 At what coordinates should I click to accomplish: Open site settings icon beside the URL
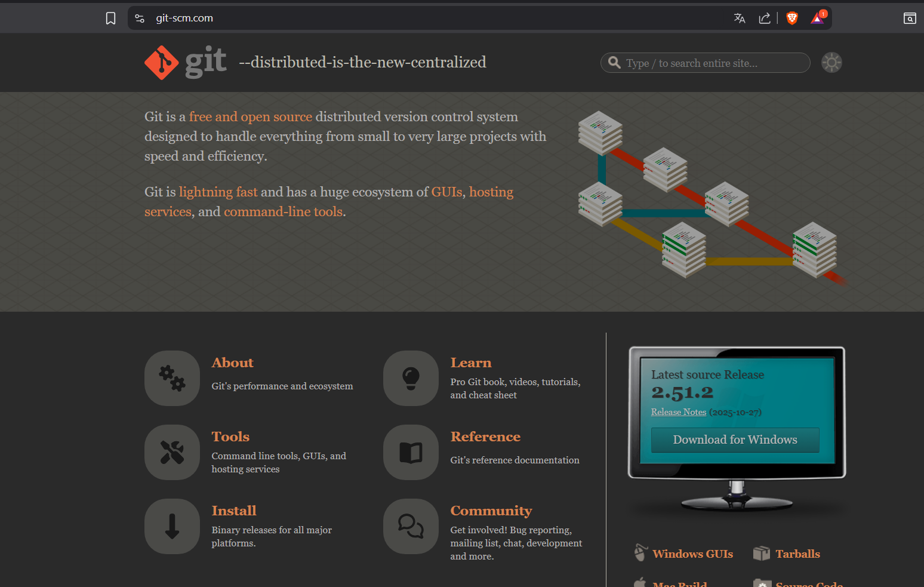tap(140, 19)
